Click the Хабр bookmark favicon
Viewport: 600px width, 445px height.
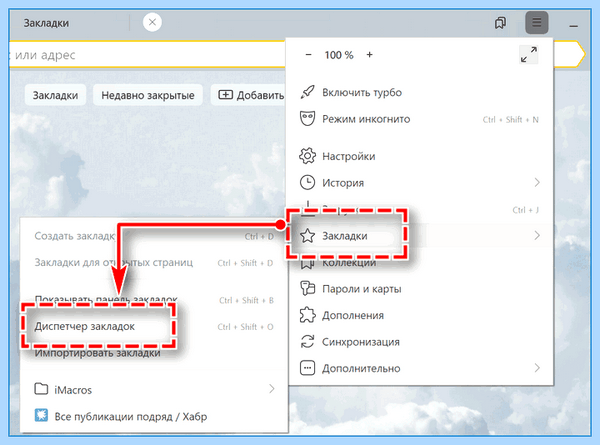point(41,416)
